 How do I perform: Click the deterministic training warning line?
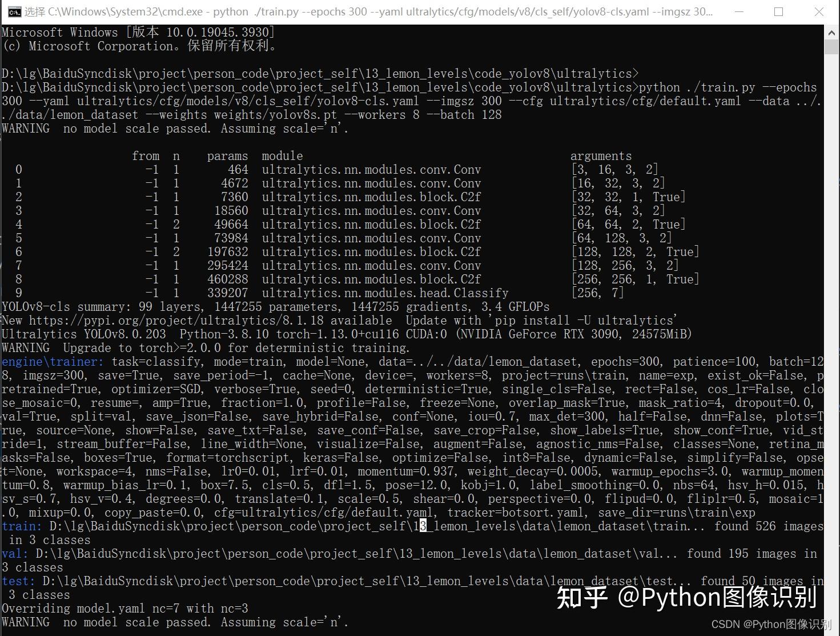click(x=206, y=347)
